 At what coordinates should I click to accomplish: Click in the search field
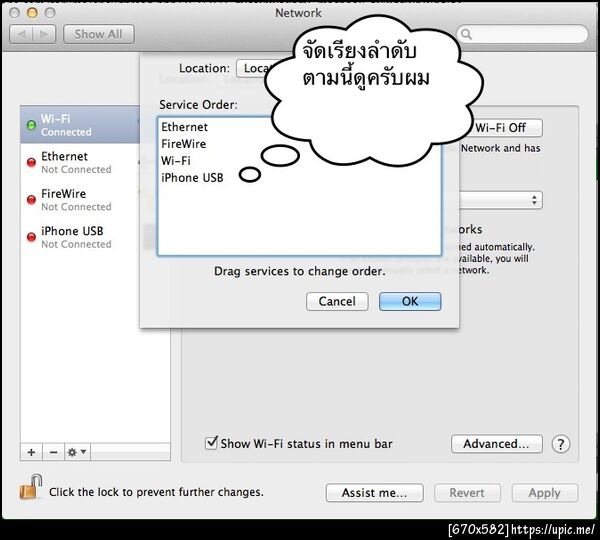coord(522,34)
